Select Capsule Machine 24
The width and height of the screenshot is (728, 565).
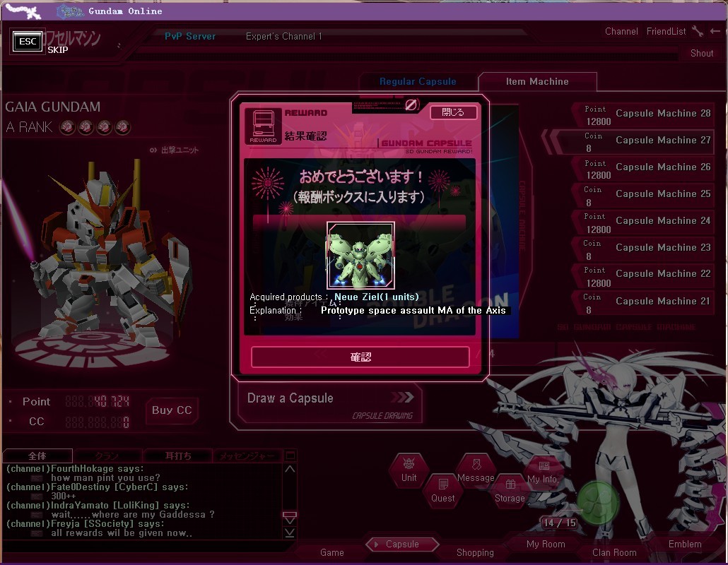[643, 222]
